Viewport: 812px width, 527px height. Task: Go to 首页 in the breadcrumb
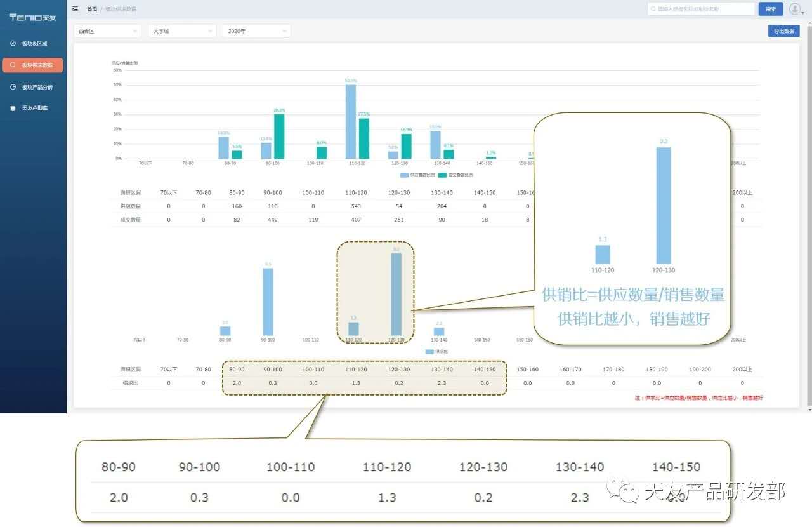tap(92, 9)
